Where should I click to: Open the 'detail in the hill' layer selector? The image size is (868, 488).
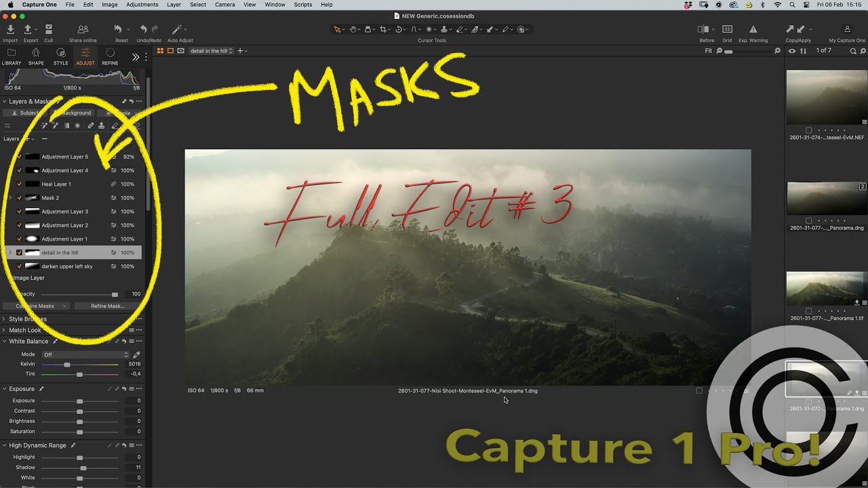212,51
